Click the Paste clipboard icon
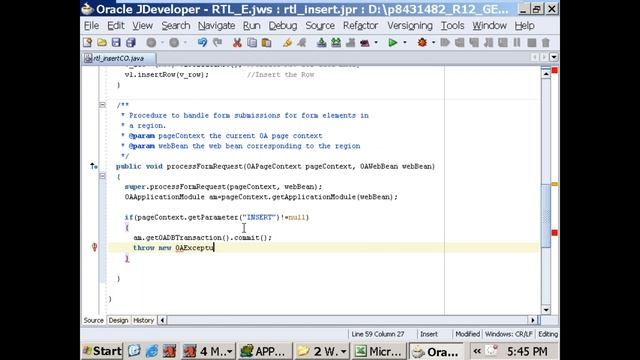 click(x=267, y=42)
